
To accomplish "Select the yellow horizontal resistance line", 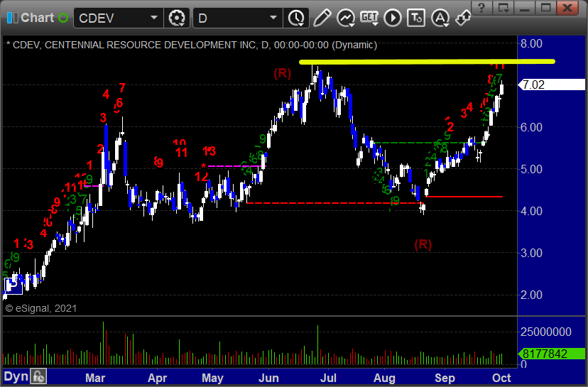I will 427,62.
